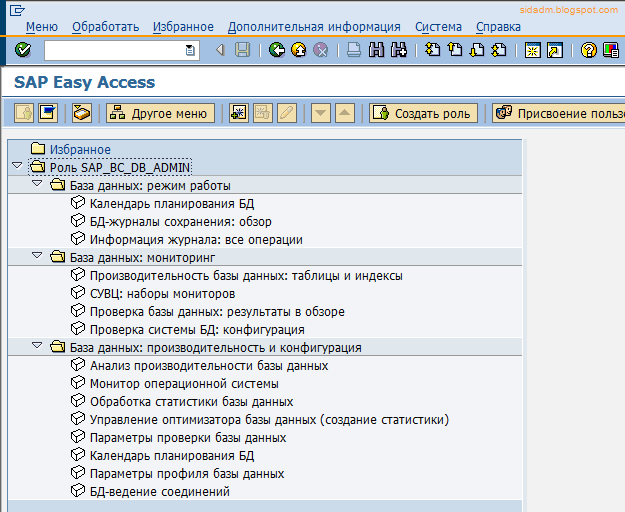Select Параметры проверки базы данных

pyautogui.click(x=188, y=437)
